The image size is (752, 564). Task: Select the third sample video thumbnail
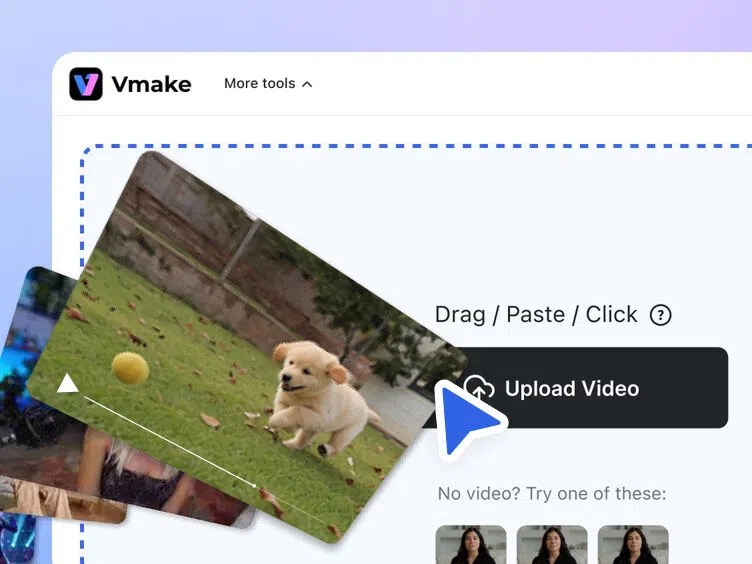tap(633, 544)
